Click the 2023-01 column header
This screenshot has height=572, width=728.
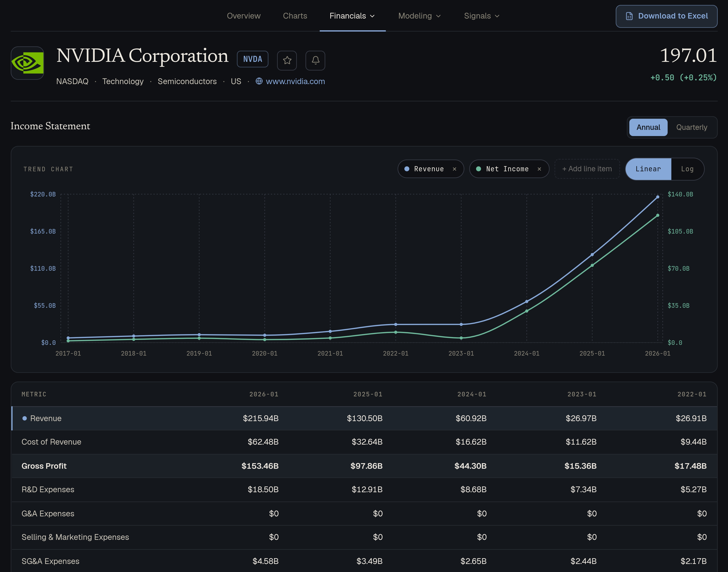click(582, 394)
